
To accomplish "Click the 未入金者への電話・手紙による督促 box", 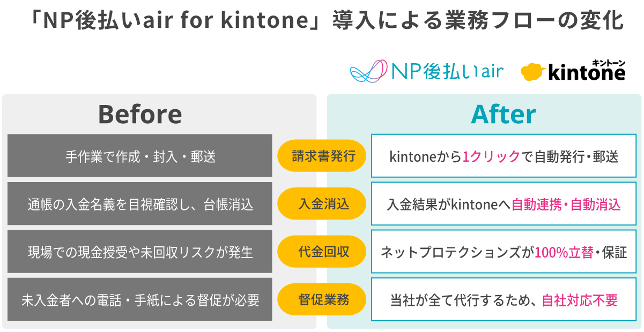I will tap(140, 299).
